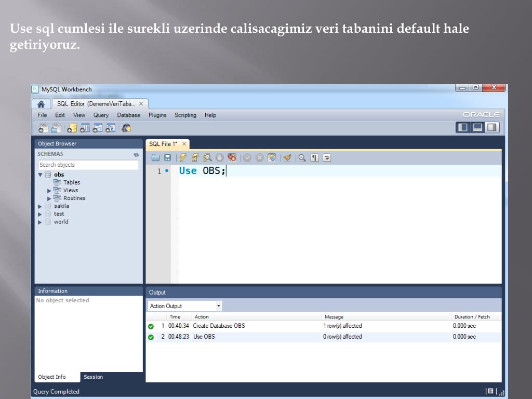The height and width of the screenshot is (399, 532).
Task: Close the SQL Editor connection tab
Action: click(x=141, y=104)
